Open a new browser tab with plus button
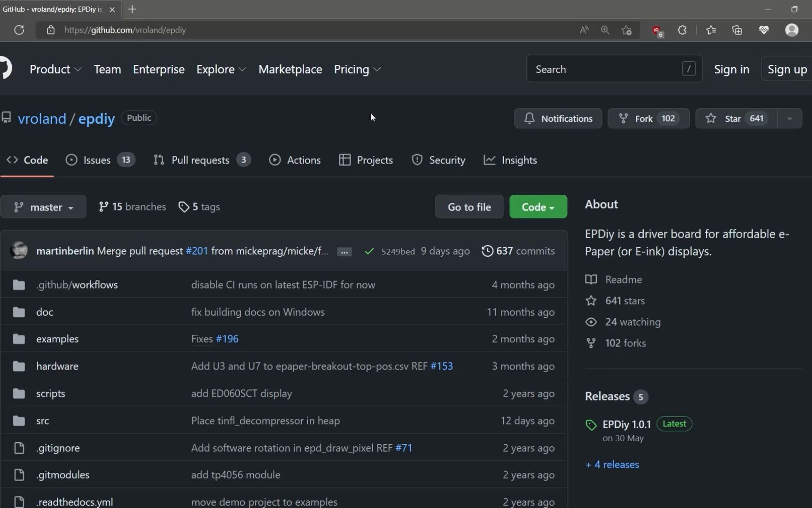The image size is (812, 508). click(132, 9)
